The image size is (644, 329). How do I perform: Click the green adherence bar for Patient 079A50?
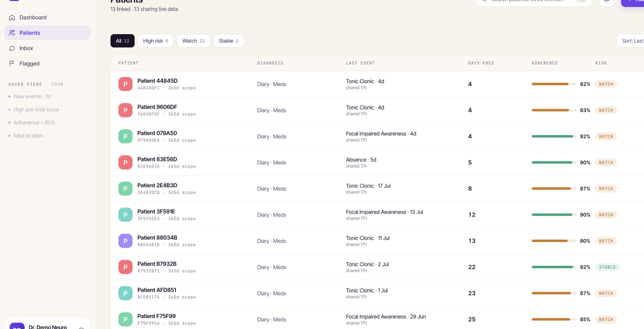point(554,137)
